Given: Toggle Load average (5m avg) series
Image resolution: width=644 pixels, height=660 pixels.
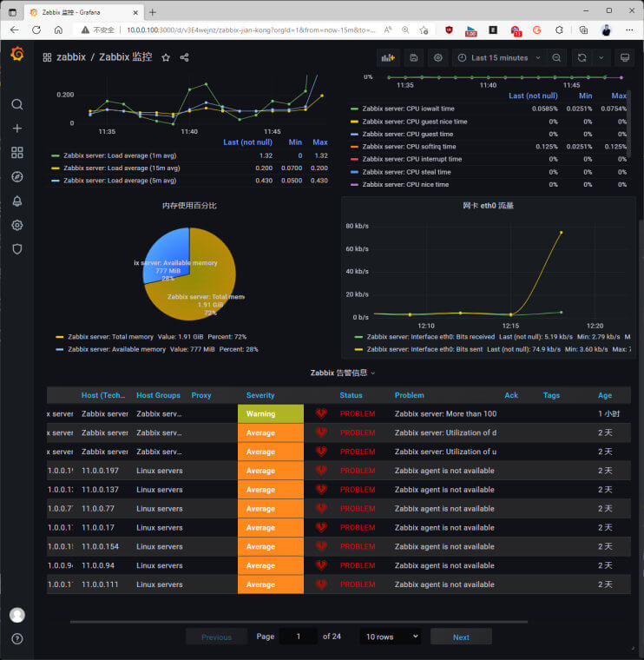Looking at the screenshot, I should click(120, 181).
